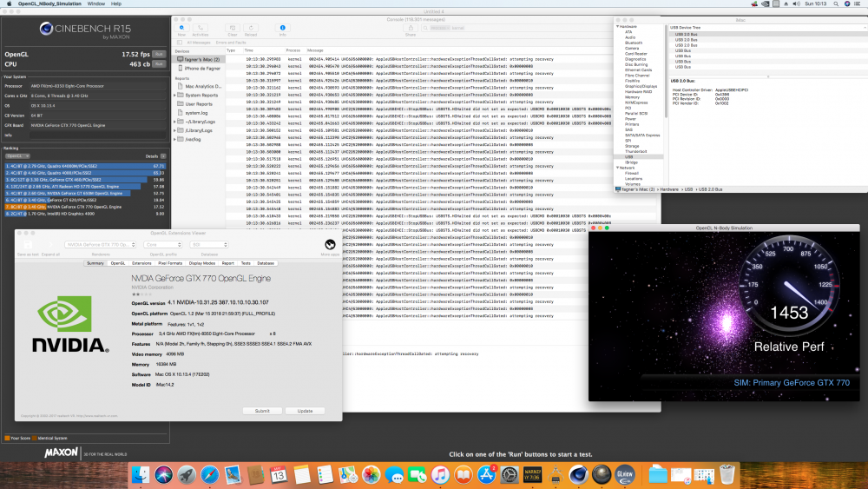Select Thunderbolt in System Information hardware list
Screen dimensions: 868x489
coord(635,151)
